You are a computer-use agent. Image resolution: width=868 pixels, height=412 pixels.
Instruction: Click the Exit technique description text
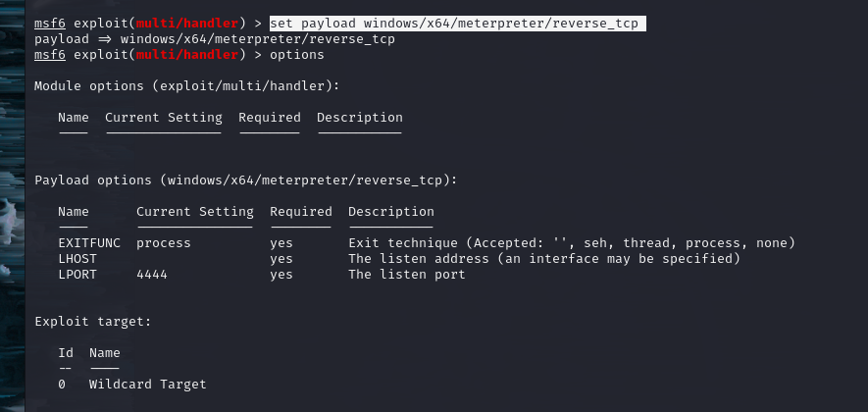pos(572,243)
